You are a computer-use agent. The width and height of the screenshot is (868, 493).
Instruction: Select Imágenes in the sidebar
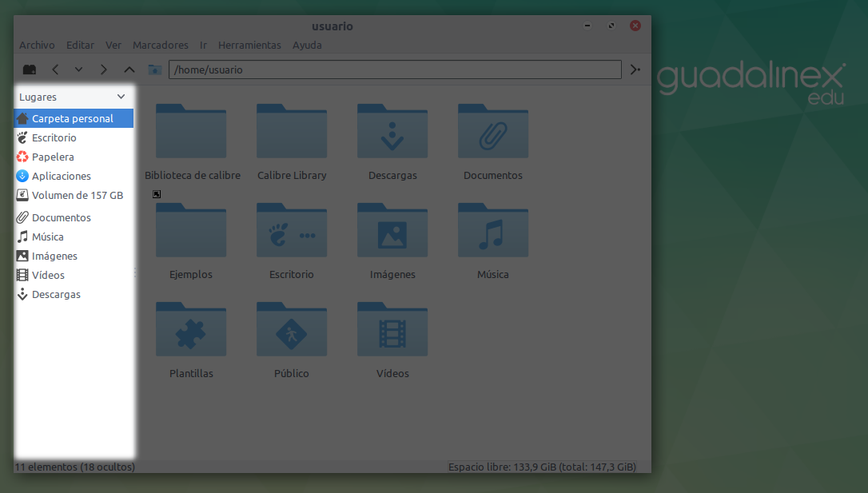click(x=74, y=256)
